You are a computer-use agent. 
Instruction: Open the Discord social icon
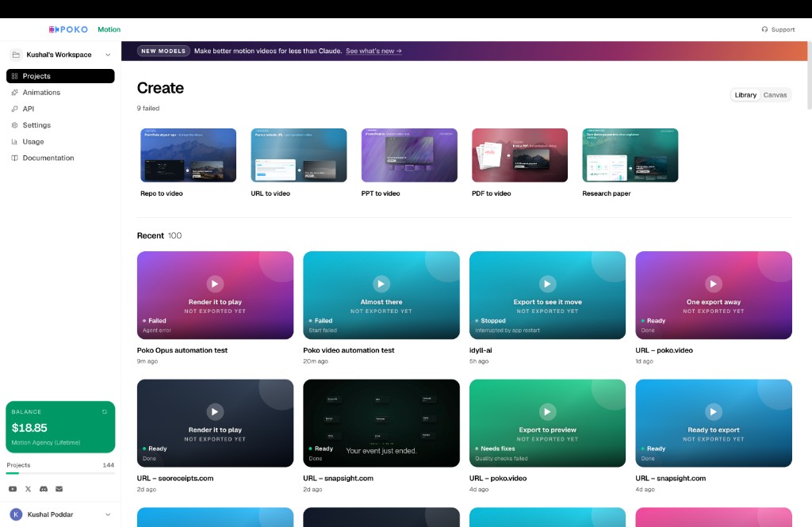(44, 489)
